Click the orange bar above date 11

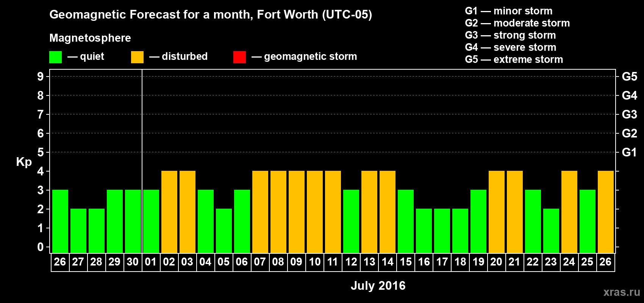coord(333,212)
